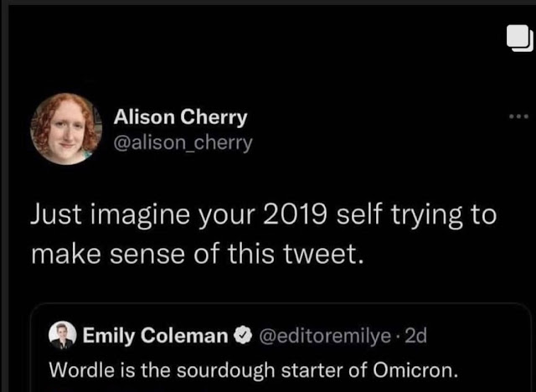This screenshot has width=536, height=392.
Task: Click the word "sourdough" in quoted tweet
Action: point(232,367)
